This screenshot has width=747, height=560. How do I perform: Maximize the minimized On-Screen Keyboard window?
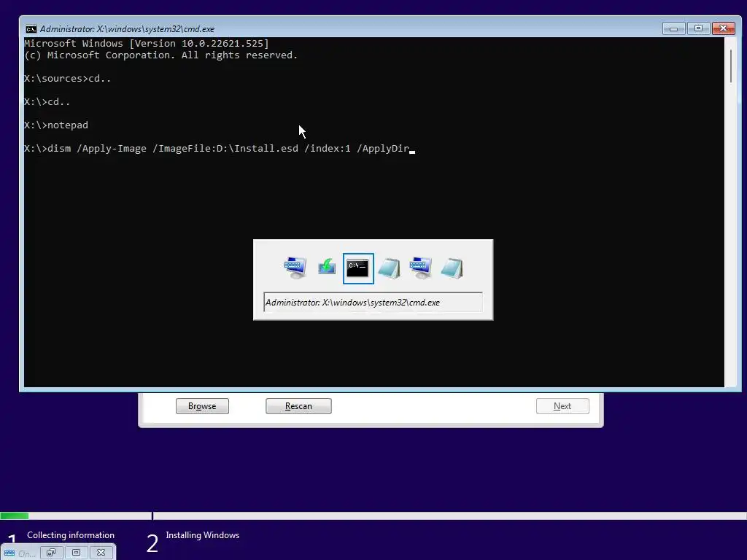pos(76,553)
